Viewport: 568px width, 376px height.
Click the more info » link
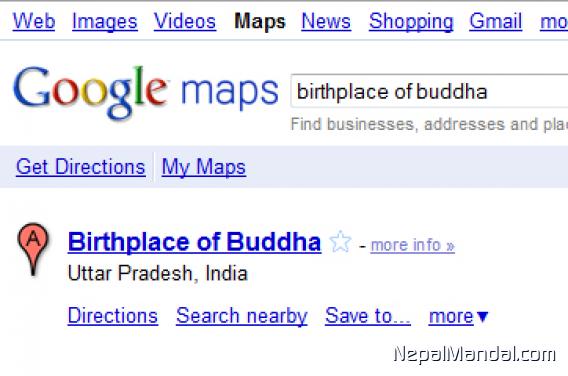pyautogui.click(x=413, y=246)
